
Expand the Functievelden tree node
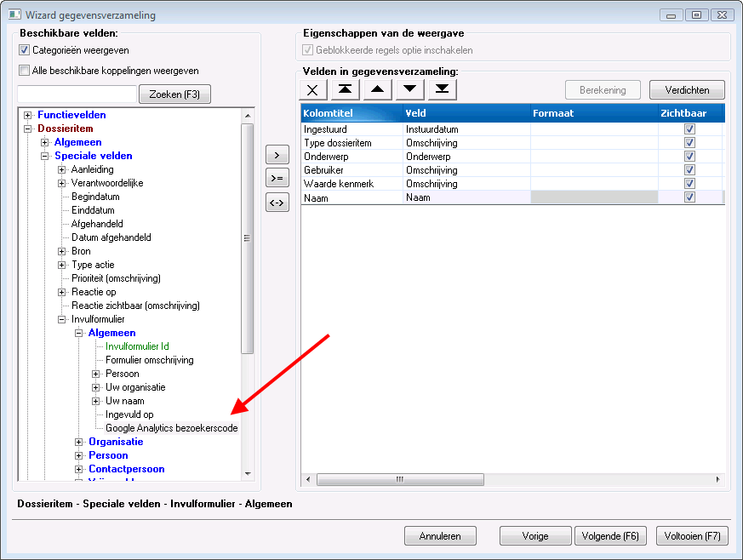[27, 115]
